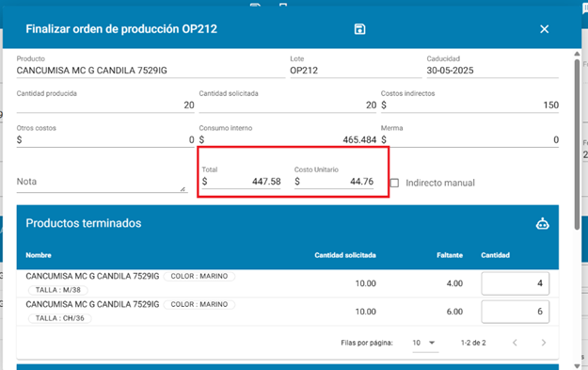Click the COLOR : MARINO chip in CH/36 row
This screenshot has height=370, width=588.
(199, 304)
